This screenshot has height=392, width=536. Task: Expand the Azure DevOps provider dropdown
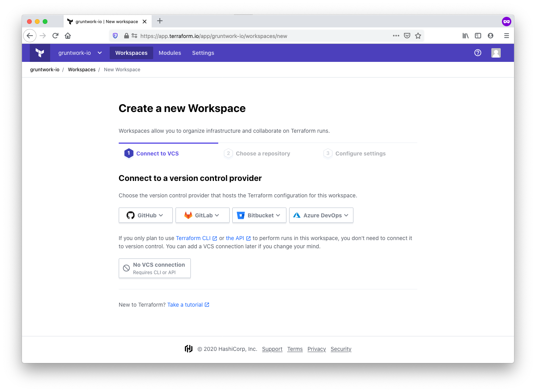click(x=346, y=215)
